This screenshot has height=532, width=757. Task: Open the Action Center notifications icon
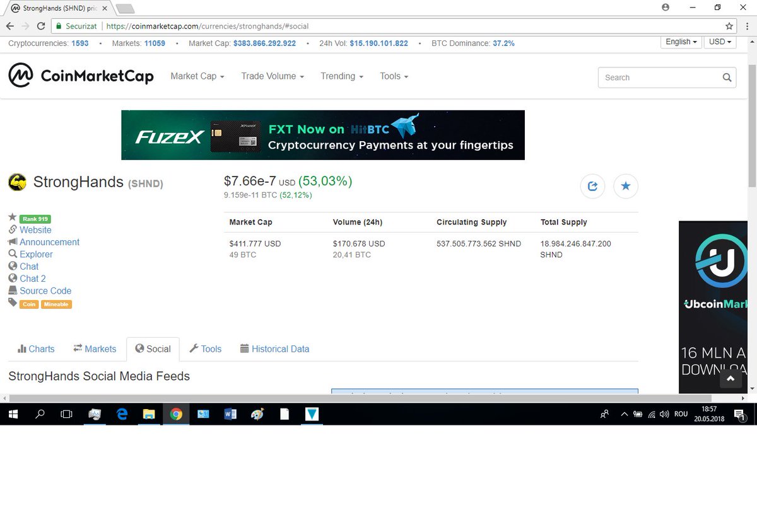740,414
